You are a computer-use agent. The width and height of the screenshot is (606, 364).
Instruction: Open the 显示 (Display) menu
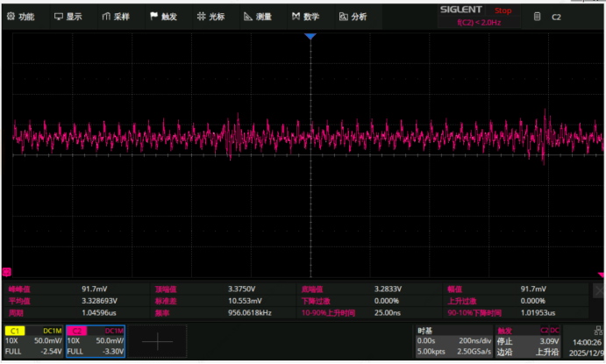tap(68, 17)
